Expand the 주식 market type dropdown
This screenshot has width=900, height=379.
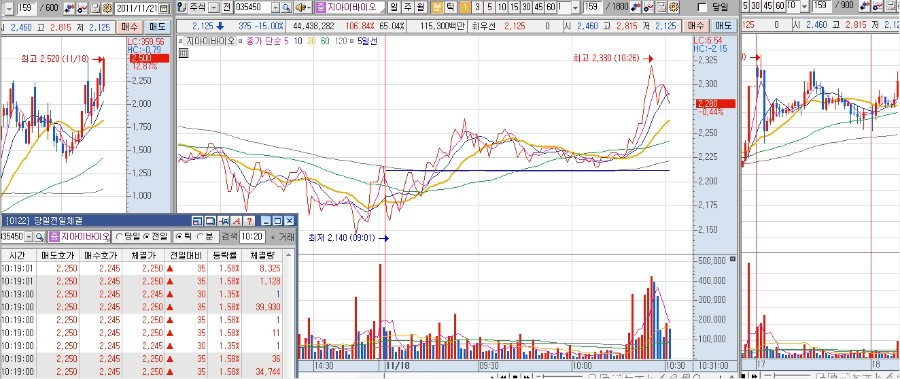click(214, 7)
